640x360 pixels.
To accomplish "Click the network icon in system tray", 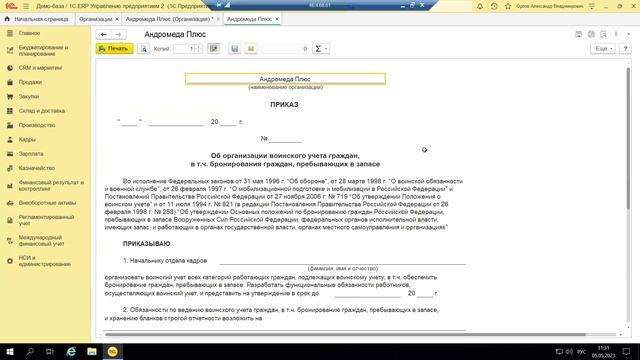I will tap(559, 351).
